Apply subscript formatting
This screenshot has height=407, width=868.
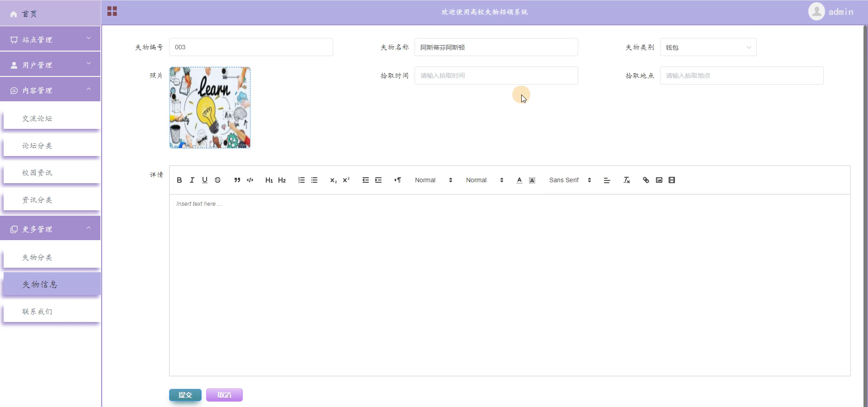coord(334,180)
